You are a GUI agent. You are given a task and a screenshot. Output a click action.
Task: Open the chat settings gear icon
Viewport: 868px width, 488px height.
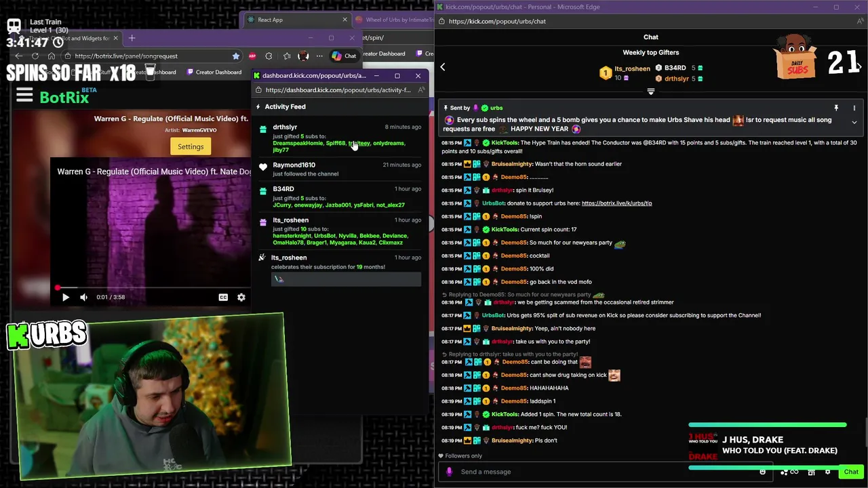(828, 472)
